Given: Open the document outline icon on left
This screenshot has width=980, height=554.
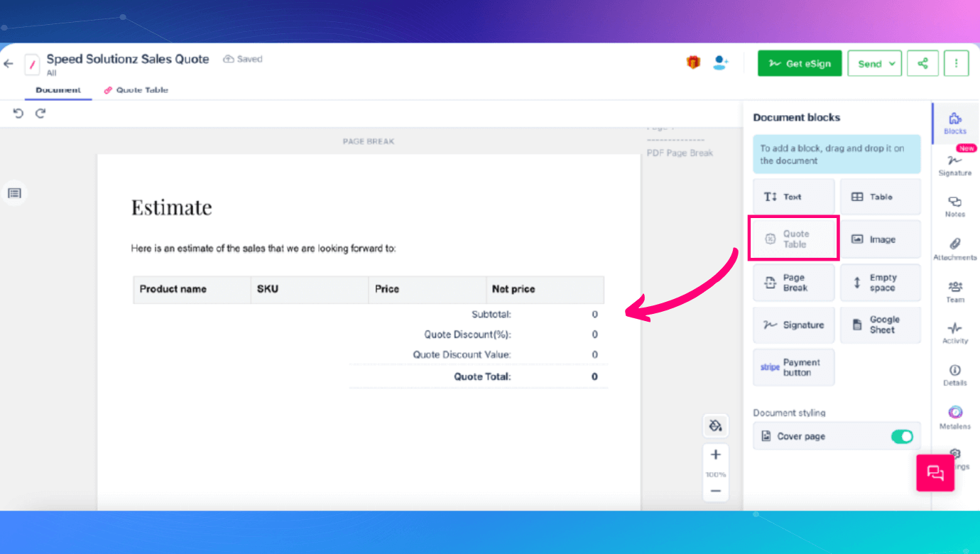Looking at the screenshot, I should (14, 193).
